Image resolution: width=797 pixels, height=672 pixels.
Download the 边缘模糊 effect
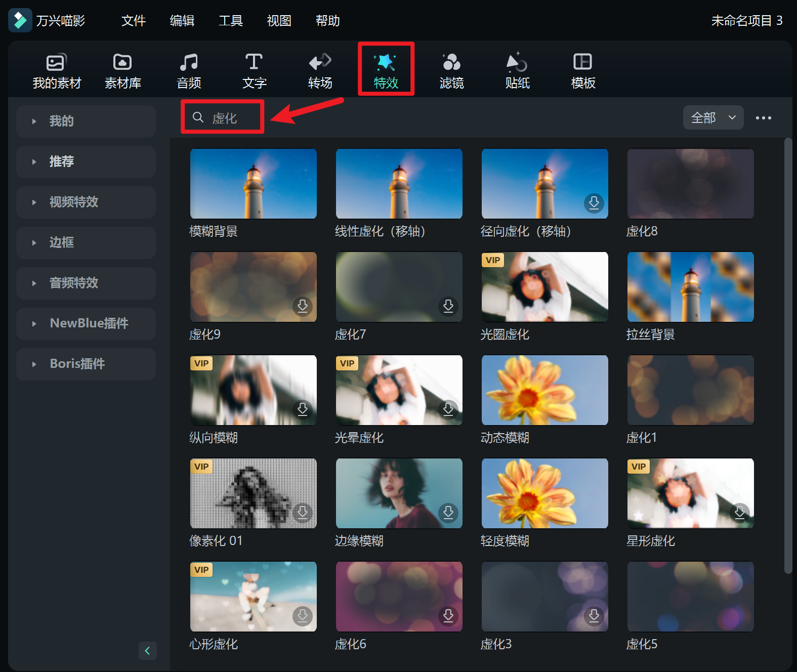448,513
